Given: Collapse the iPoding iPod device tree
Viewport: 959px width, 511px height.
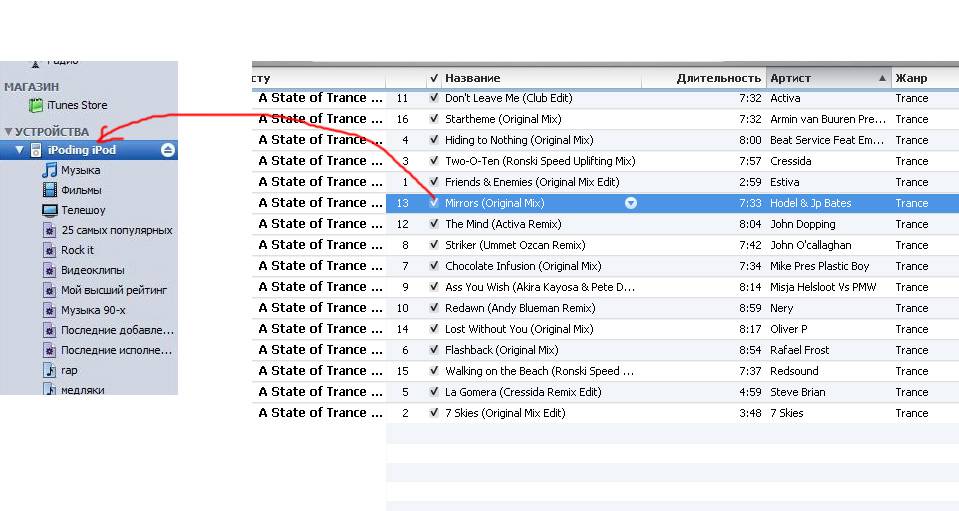Looking at the screenshot, I should click(x=20, y=150).
